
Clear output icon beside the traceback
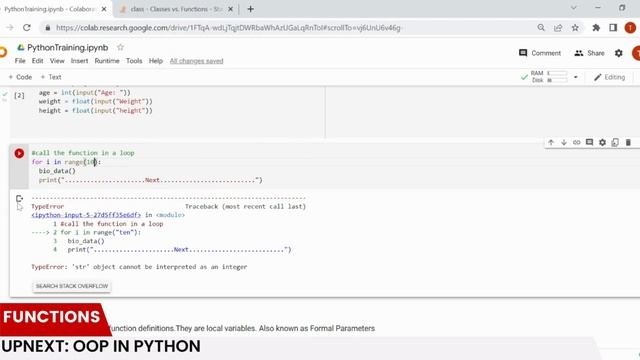coord(19,199)
